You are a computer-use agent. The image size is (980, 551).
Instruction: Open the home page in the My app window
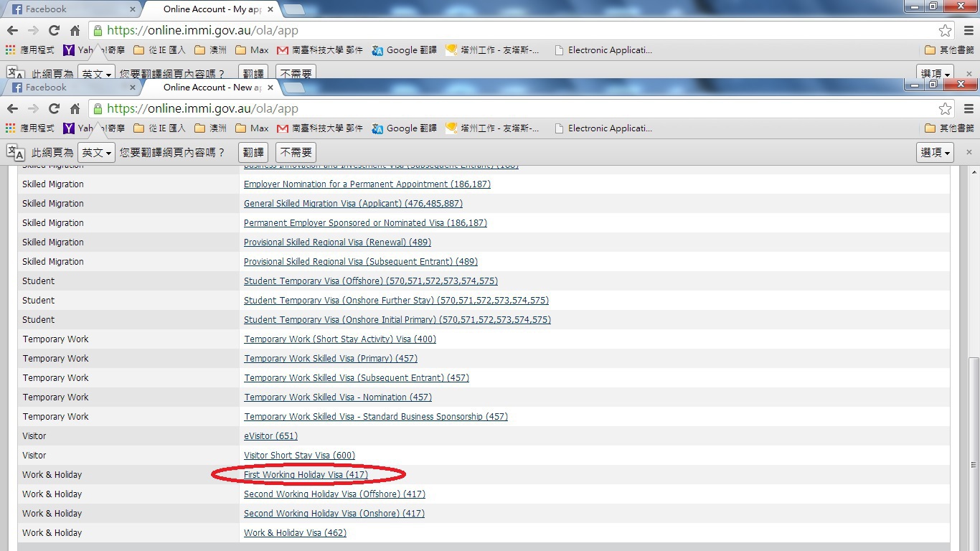[x=75, y=31]
